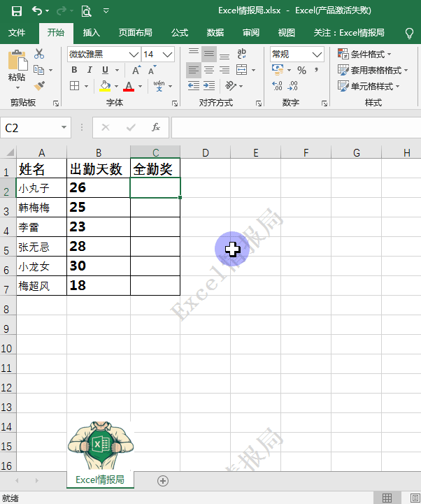Click the Save icon in quick access toolbar
The height and width of the screenshot is (504, 421).
click(16, 10)
